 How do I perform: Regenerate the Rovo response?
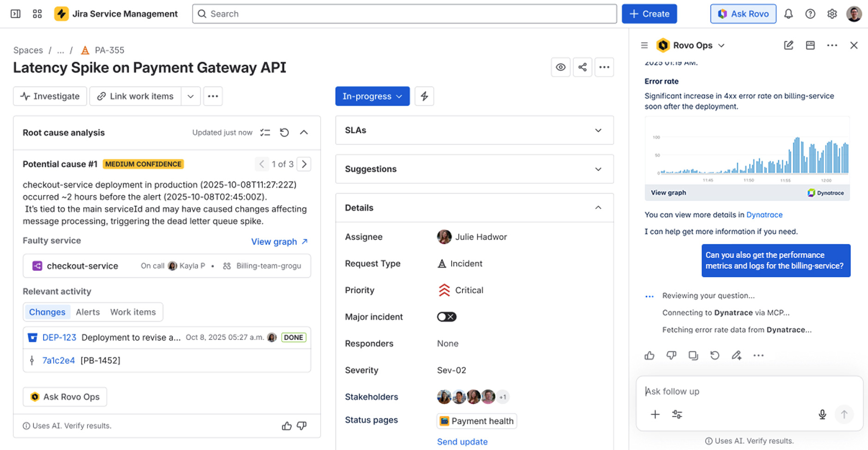(715, 355)
